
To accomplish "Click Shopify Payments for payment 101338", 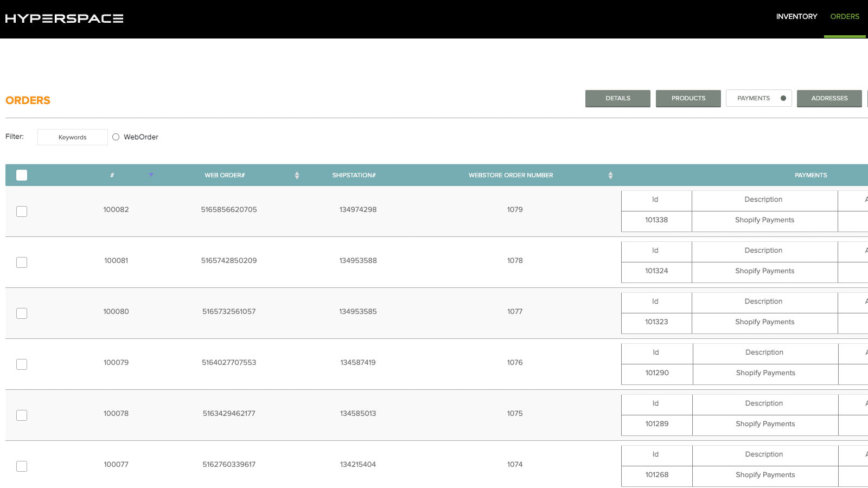I will coord(765,220).
